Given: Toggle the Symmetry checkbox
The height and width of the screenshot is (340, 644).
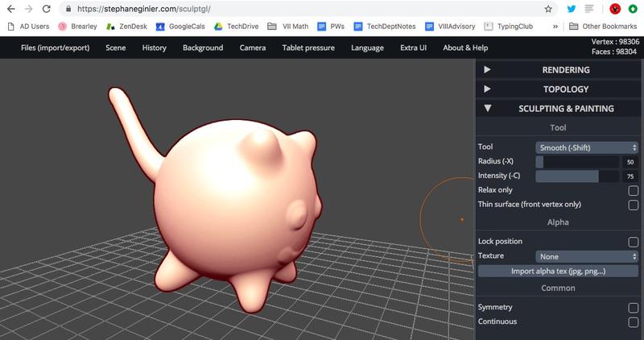Looking at the screenshot, I should tap(633, 308).
